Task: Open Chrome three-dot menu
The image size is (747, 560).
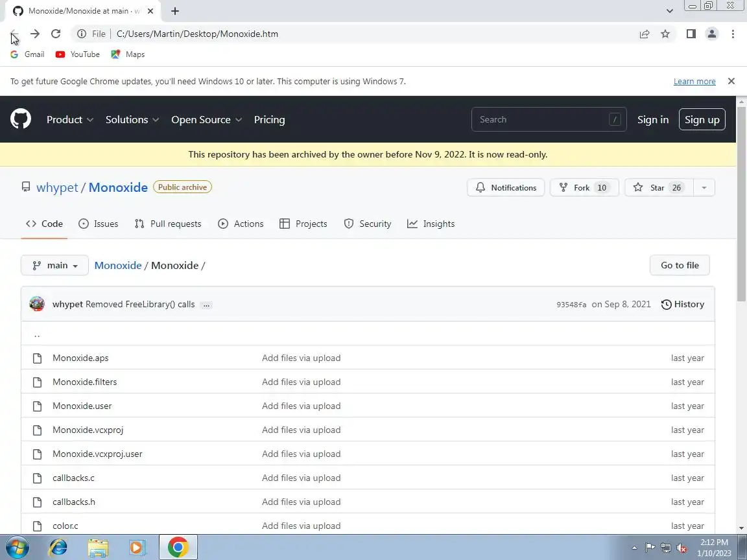Action: point(733,34)
